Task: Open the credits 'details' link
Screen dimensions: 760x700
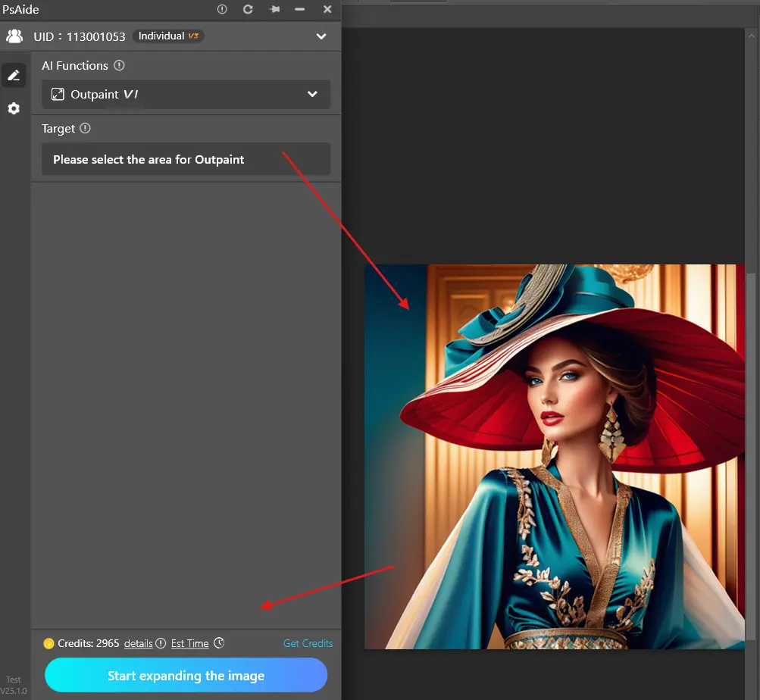Action: [138, 643]
